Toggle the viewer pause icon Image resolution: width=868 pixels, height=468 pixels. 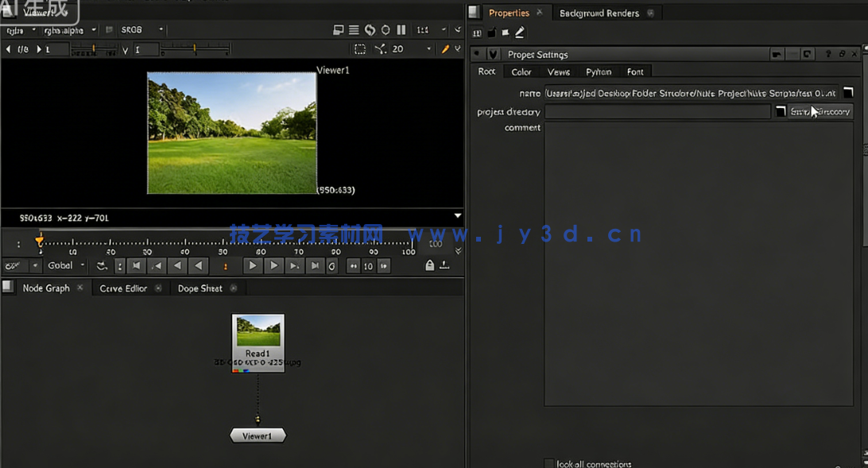click(x=401, y=30)
